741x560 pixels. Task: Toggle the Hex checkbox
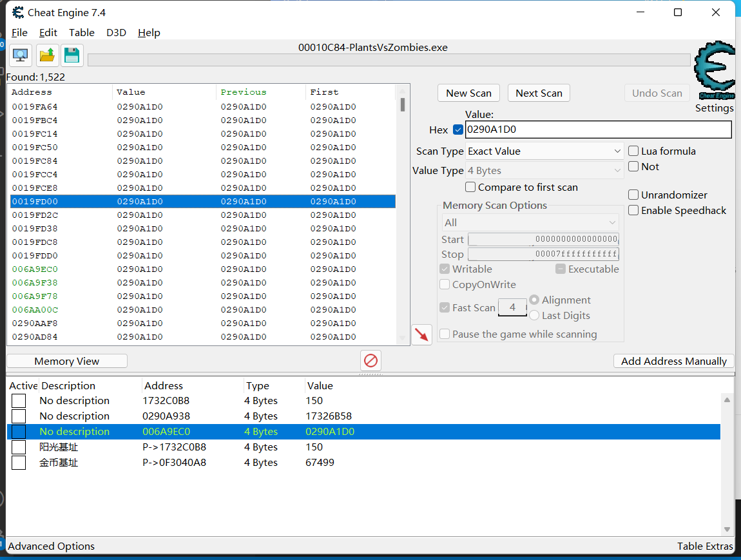pyautogui.click(x=457, y=130)
